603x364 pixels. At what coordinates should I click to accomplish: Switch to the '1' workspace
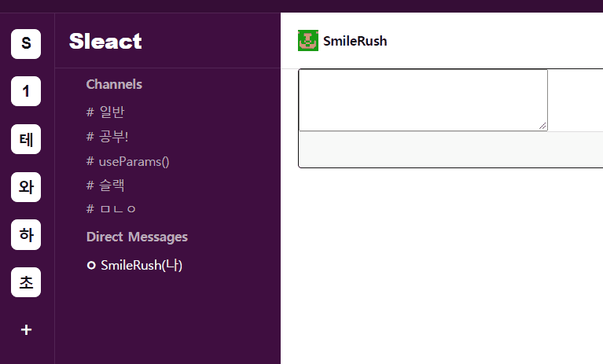[x=26, y=91]
